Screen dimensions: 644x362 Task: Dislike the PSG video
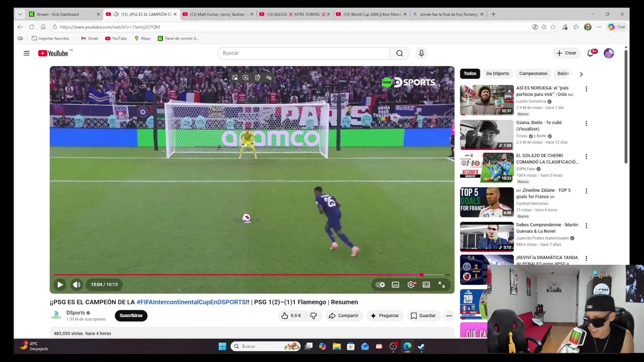(313, 316)
